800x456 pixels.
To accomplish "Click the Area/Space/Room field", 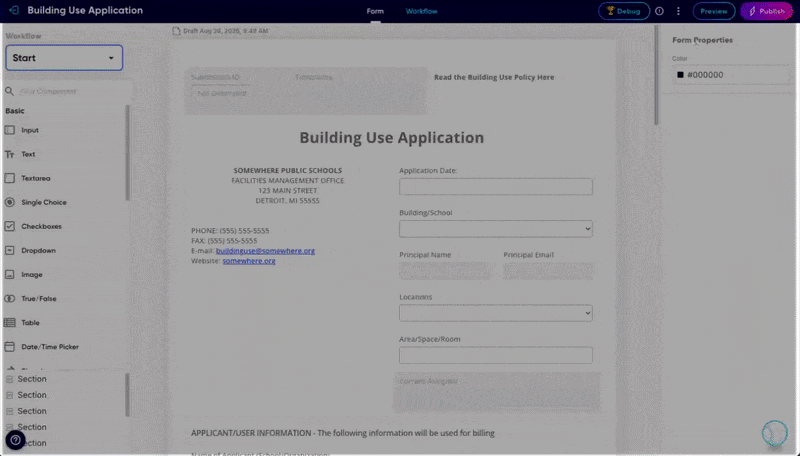I will click(x=495, y=355).
